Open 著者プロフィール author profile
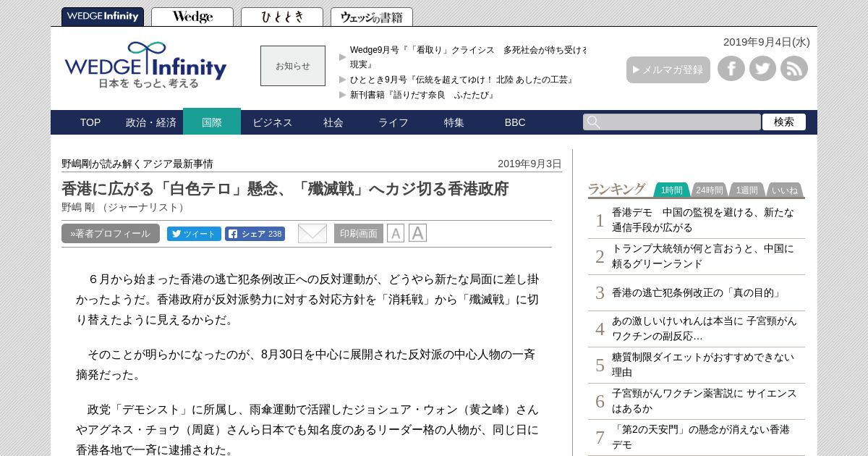 (x=111, y=234)
